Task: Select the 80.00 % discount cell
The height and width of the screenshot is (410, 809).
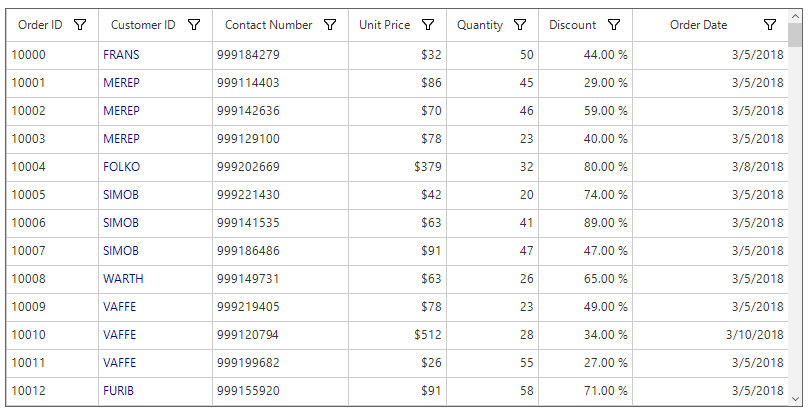Action: 586,167
